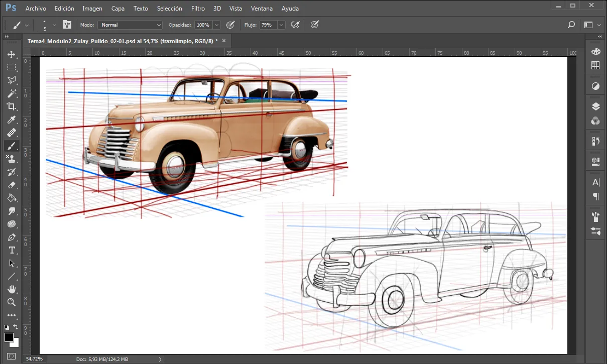Toggle the brush panel button in options bar
The image size is (607, 364).
click(67, 25)
